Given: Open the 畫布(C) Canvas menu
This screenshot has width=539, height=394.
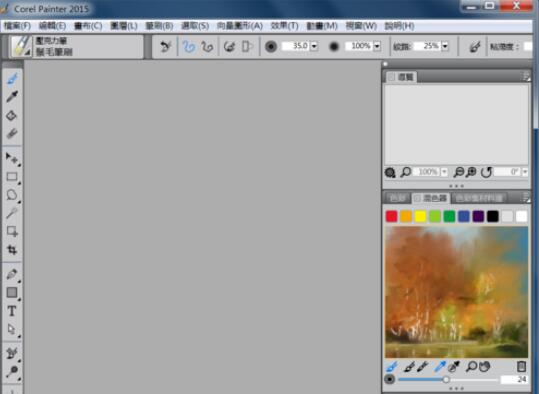Looking at the screenshot, I should click(88, 26).
